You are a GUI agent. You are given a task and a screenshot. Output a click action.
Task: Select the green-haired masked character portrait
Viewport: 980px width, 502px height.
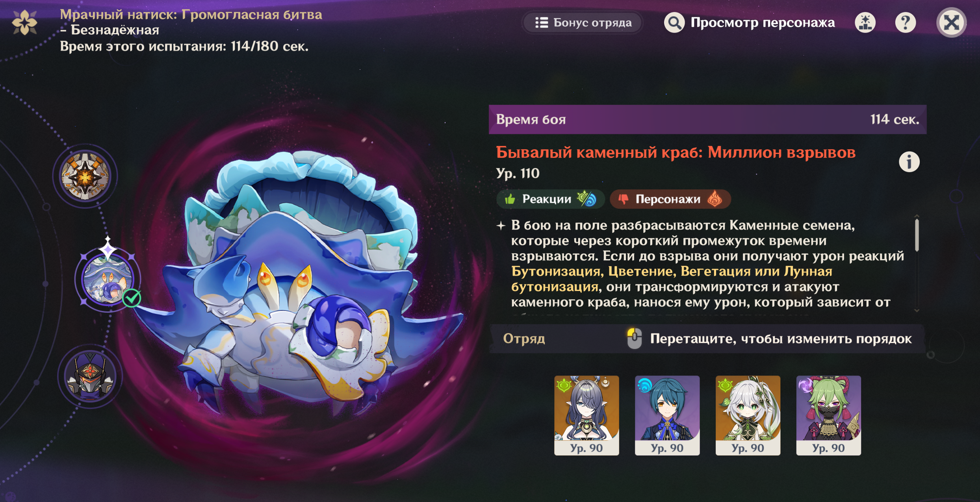(x=829, y=415)
